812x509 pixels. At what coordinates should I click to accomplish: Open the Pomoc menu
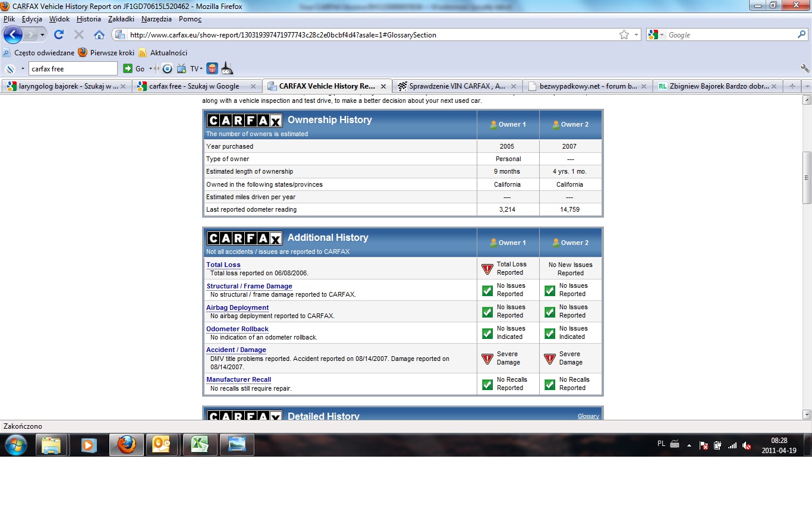pos(190,19)
